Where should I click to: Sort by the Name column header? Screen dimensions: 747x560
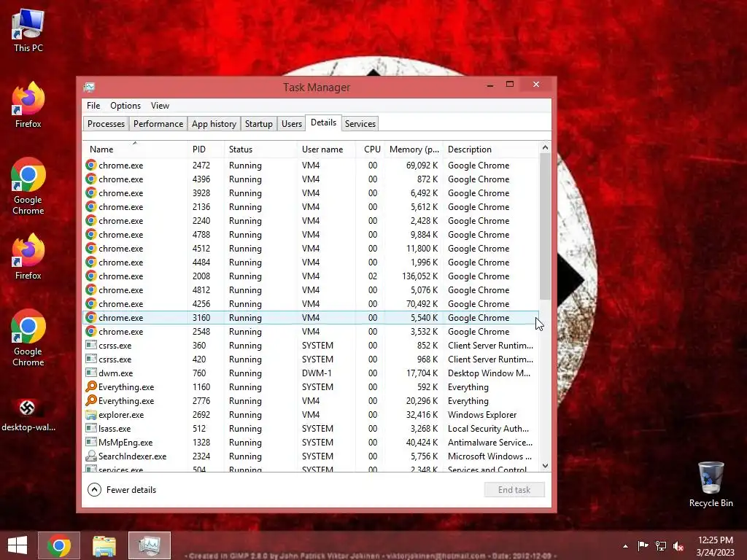tap(135, 149)
